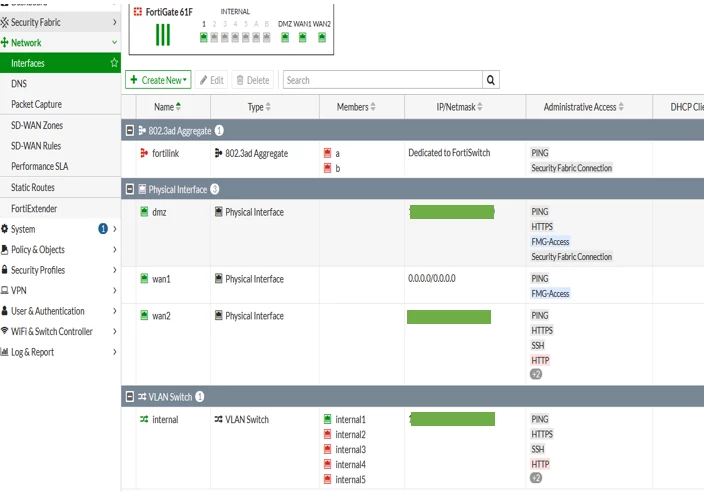Click the Delete button
The height and width of the screenshot is (492, 707).
tap(253, 80)
